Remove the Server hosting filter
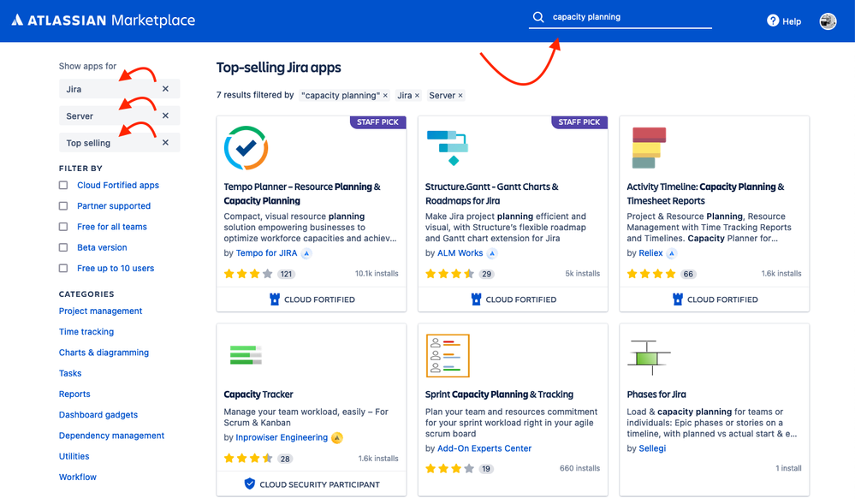 pos(165,116)
